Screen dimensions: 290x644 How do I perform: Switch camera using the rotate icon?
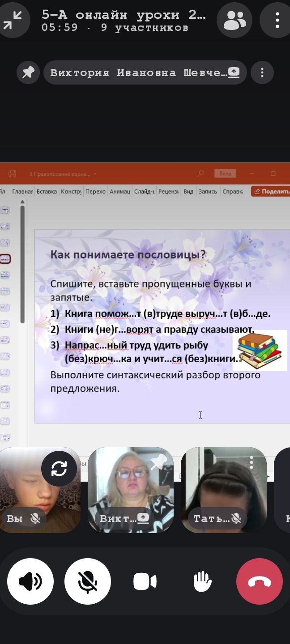coord(59,469)
